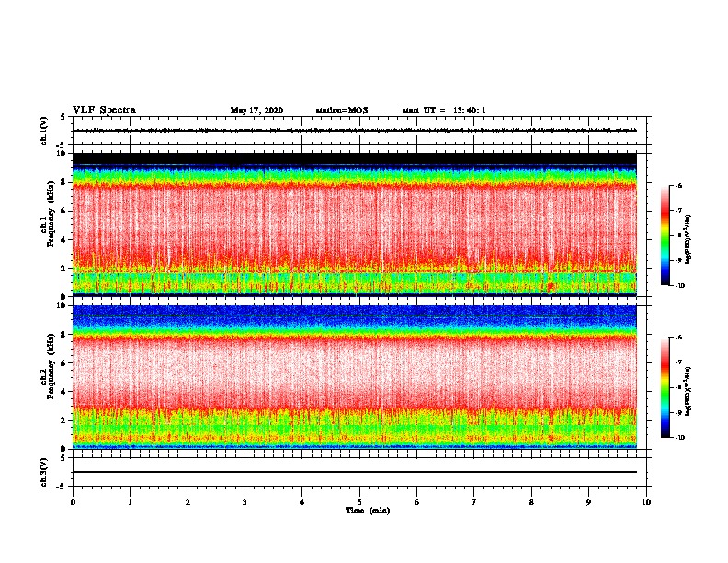Click the "ch.1(V)" vertical axis label
The height and width of the screenshot is (563, 728).
pyautogui.click(x=44, y=131)
